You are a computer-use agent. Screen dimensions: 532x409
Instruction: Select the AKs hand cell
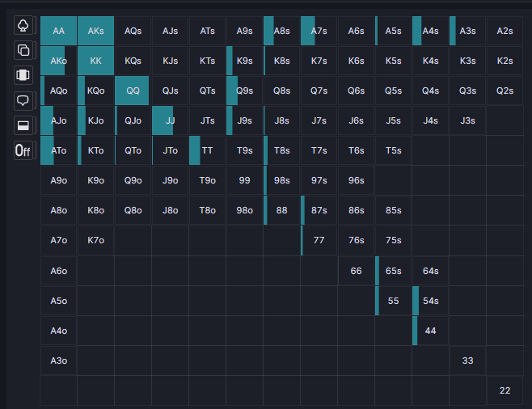click(95, 31)
